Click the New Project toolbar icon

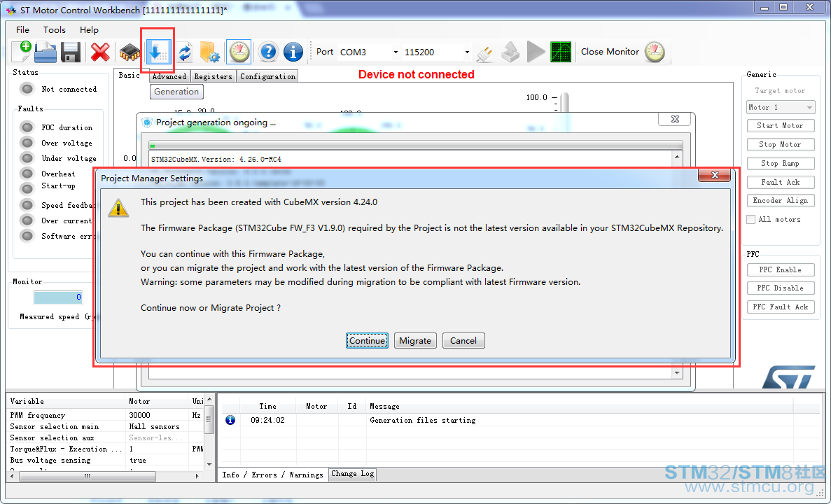22,51
